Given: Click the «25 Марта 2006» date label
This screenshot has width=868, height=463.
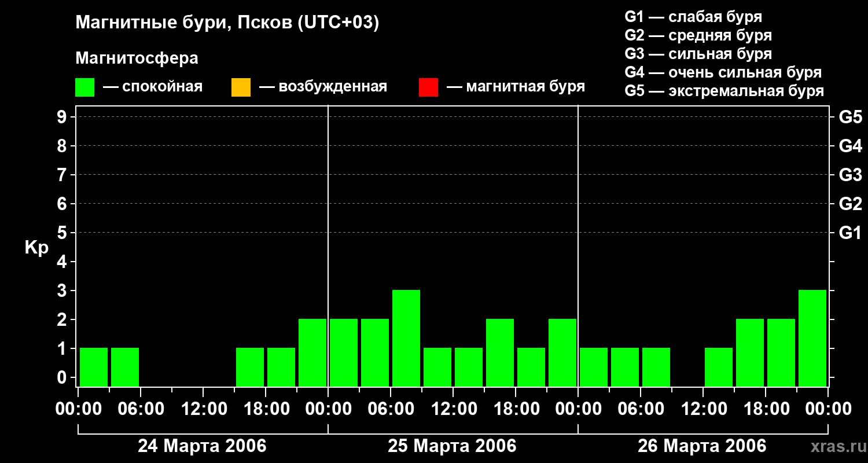Looking at the screenshot, I should coord(452,446).
